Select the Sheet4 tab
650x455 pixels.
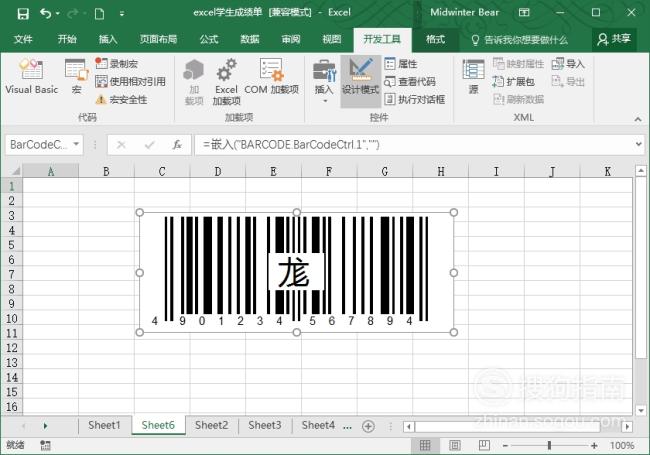coord(318,425)
